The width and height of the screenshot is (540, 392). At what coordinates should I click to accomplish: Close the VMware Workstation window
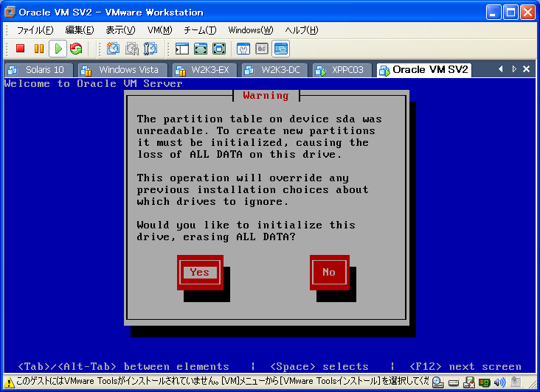[527, 13]
